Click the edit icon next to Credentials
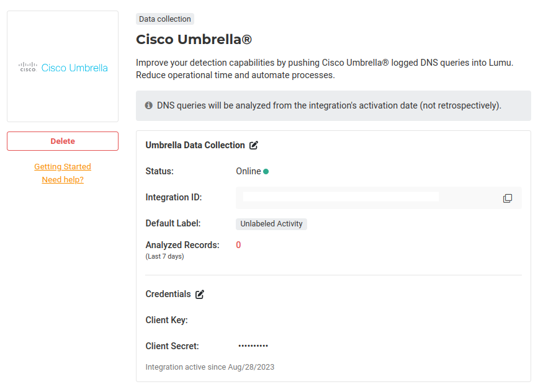This screenshot has height=392, width=538. 200,295
